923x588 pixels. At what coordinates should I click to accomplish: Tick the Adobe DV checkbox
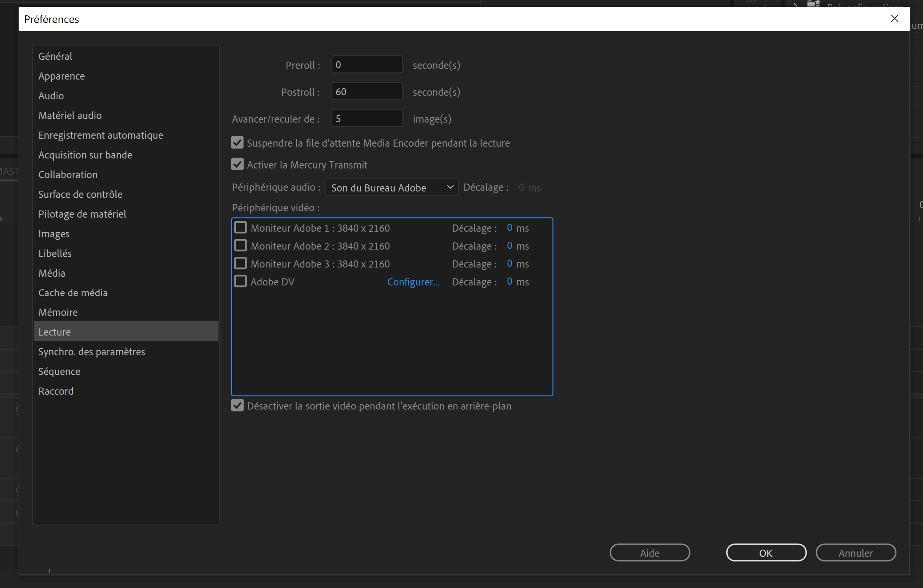tap(240, 281)
